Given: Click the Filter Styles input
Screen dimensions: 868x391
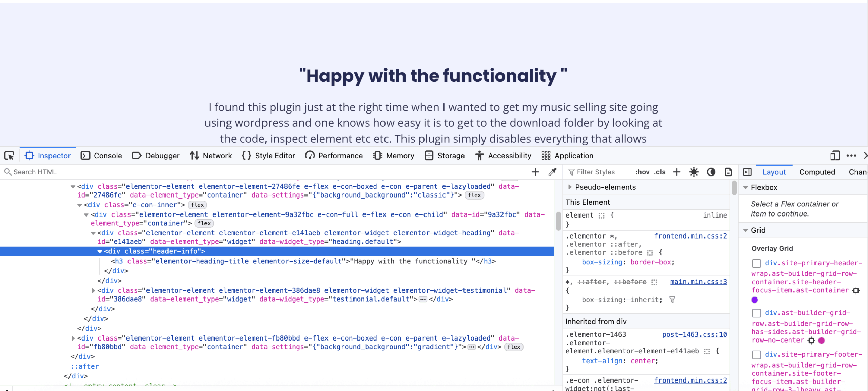Looking at the screenshot, I should [x=598, y=172].
